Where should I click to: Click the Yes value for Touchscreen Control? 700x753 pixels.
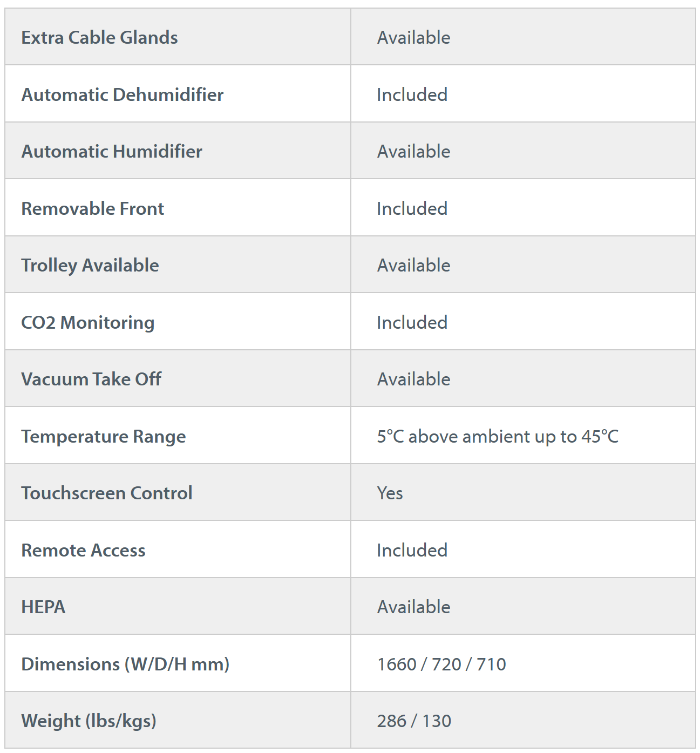pyautogui.click(x=390, y=493)
